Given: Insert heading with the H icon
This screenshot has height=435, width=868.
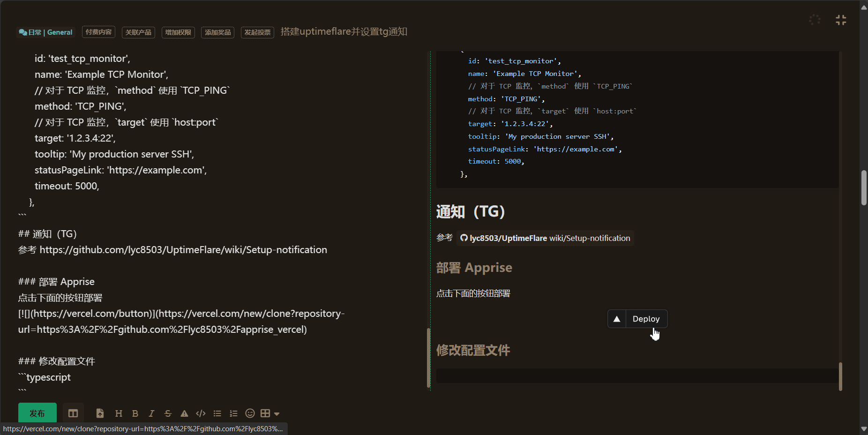Looking at the screenshot, I should [119, 413].
